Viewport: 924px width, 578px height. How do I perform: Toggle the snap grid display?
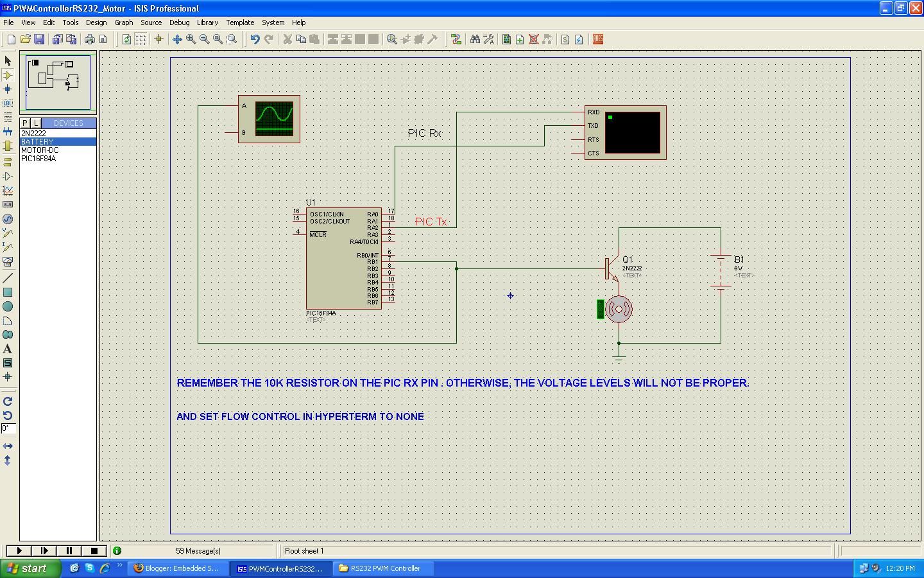pos(140,39)
